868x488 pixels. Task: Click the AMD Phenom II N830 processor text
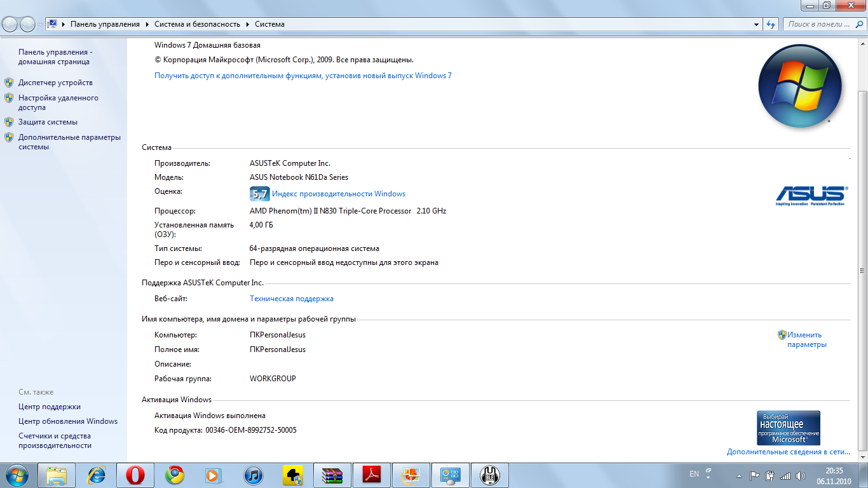pos(348,211)
